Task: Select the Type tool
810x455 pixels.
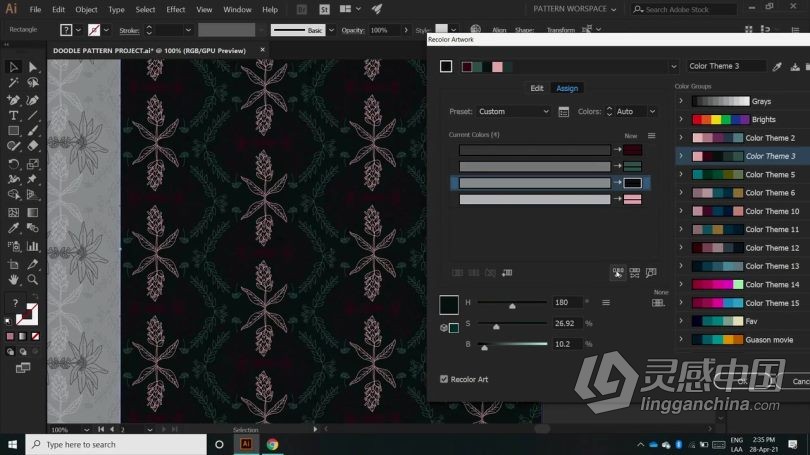Action: click(14, 115)
